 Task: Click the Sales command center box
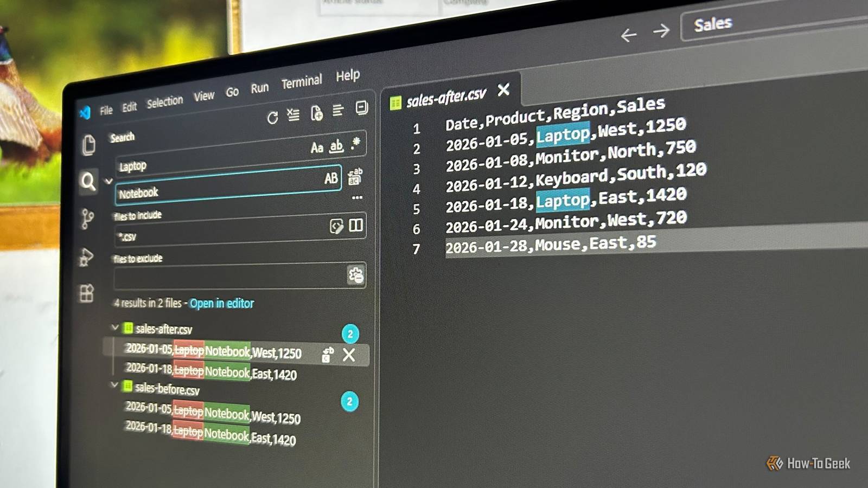[x=775, y=22]
